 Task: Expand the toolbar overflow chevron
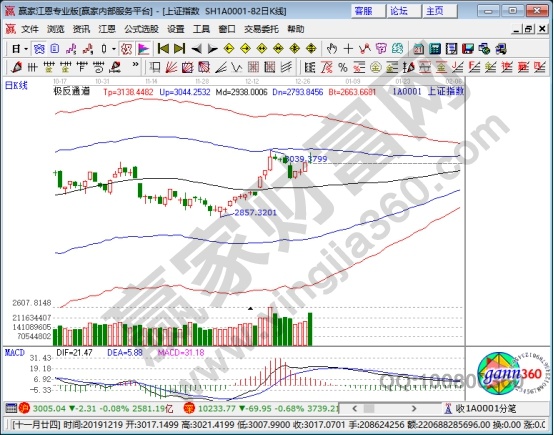click(135, 65)
